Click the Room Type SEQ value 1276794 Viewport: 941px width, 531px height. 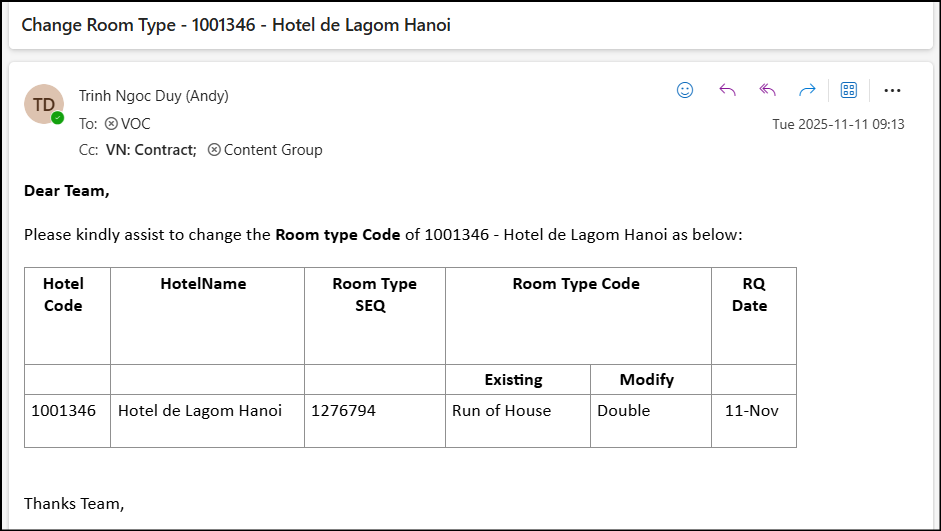point(344,410)
